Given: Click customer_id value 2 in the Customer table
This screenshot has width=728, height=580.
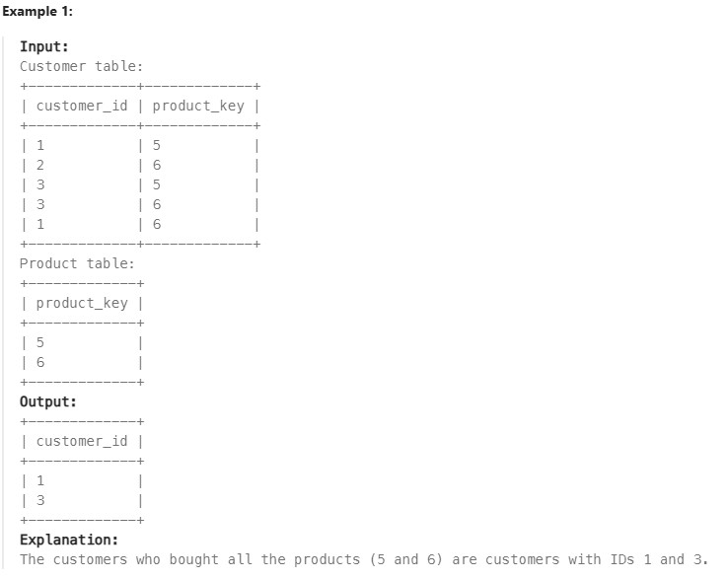Looking at the screenshot, I should click(x=40, y=165).
